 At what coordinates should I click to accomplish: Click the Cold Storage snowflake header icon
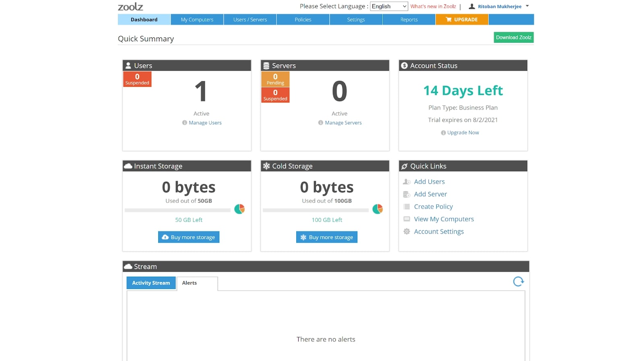[266, 166]
